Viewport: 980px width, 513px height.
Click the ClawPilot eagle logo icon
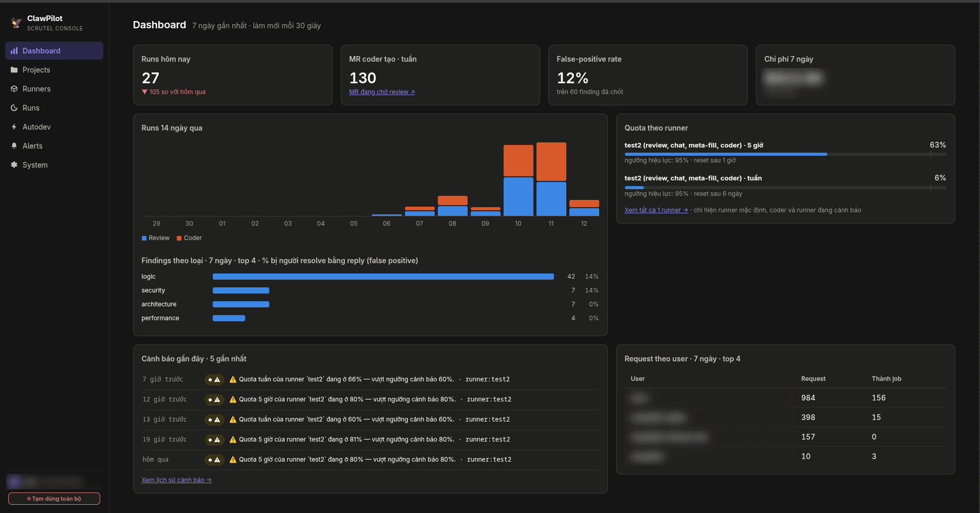point(16,23)
